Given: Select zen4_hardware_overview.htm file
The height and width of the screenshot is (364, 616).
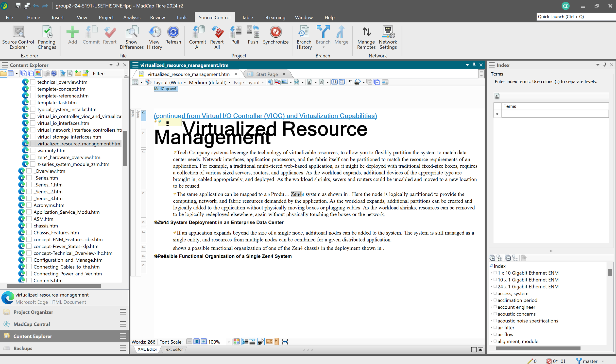Looking at the screenshot, I should (x=69, y=157).
